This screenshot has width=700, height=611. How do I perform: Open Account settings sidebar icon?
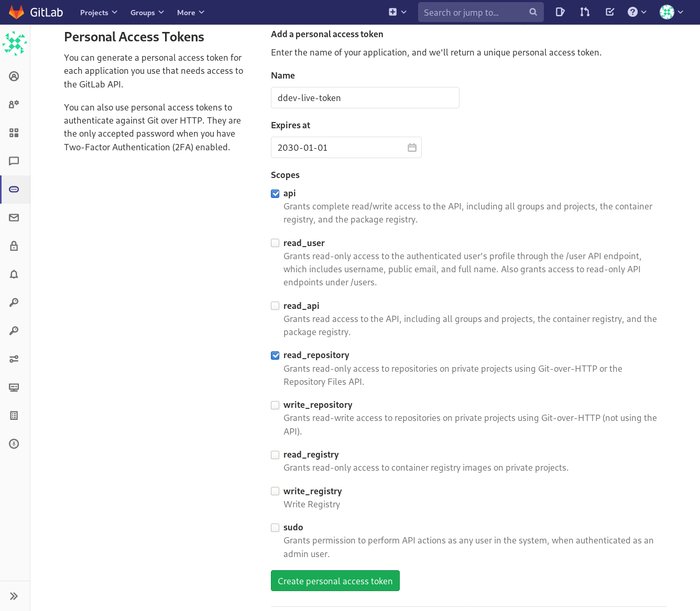(x=14, y=105)
